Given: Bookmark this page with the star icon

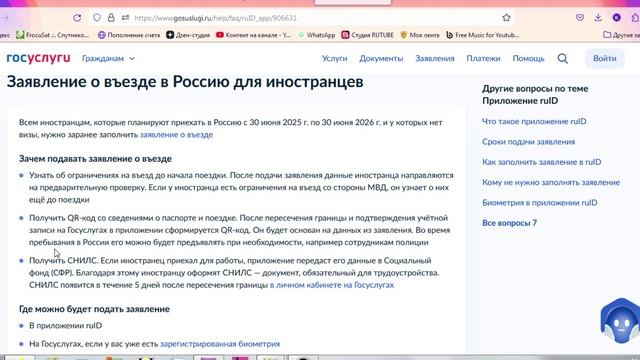Looking at the screenshot, I should click(506, 18).
